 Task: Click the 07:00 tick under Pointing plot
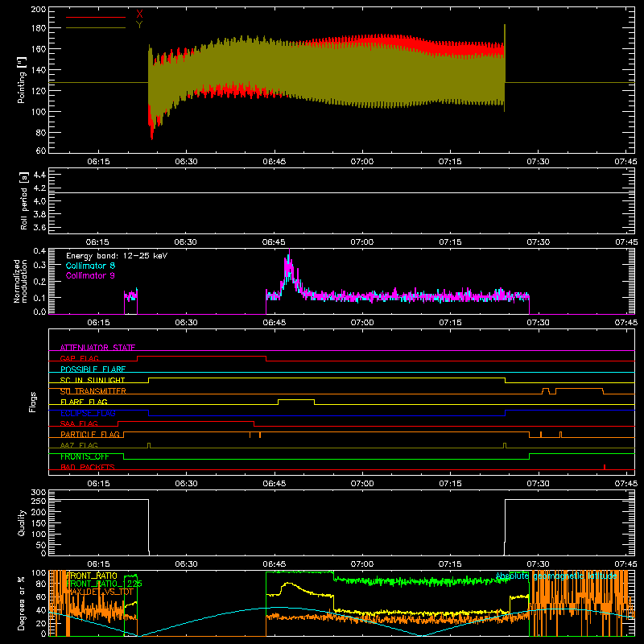click(x=362, y=162)
